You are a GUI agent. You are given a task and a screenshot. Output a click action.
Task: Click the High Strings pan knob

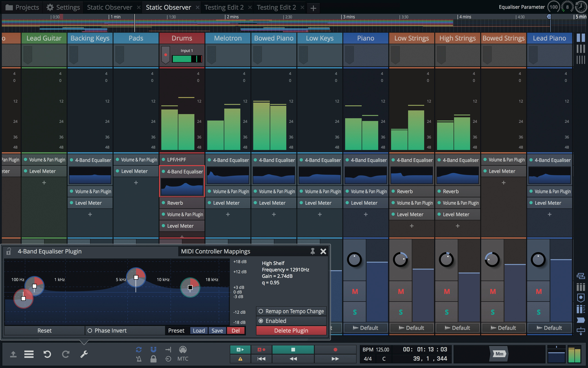click(446, 260)
